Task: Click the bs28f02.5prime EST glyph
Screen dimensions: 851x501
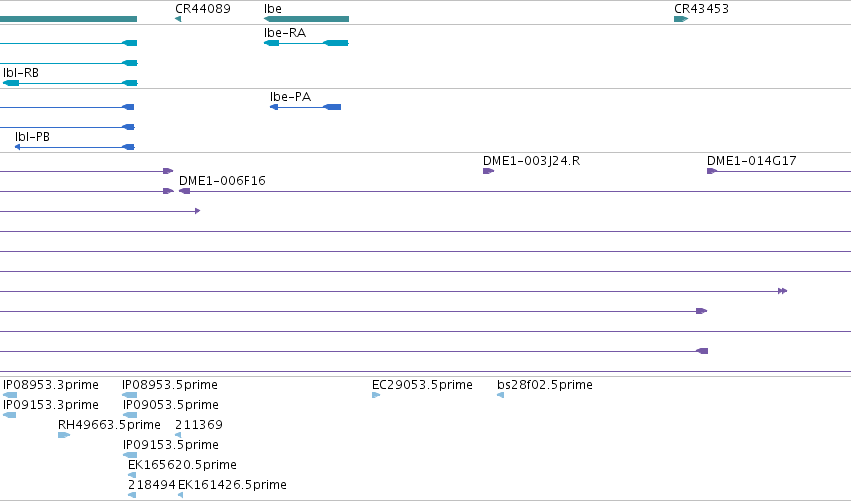Action: coord(500,395)
